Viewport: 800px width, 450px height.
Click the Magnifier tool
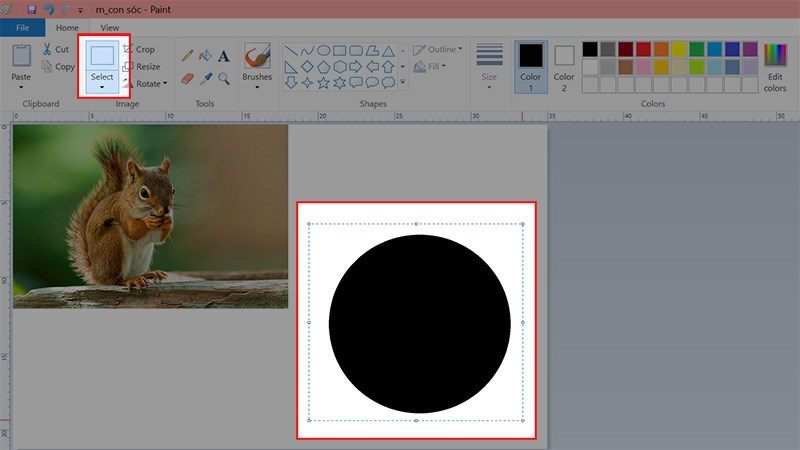tap(224, 77)
